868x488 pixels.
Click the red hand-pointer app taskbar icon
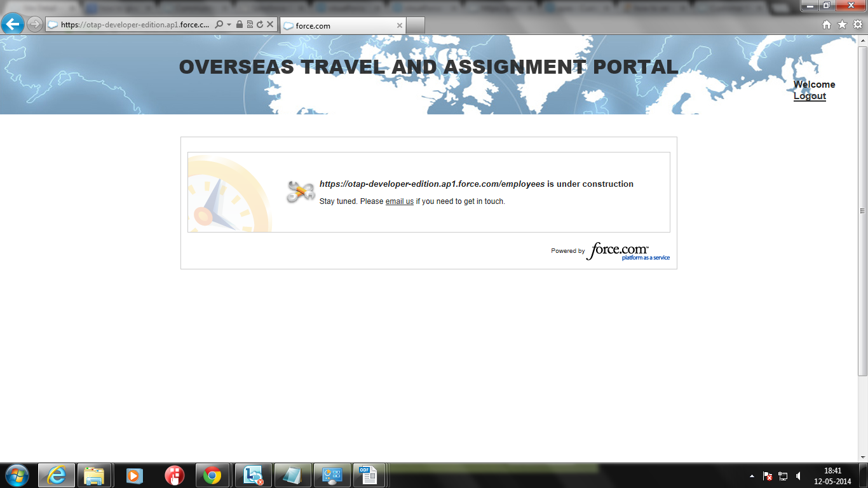point(173,475)
